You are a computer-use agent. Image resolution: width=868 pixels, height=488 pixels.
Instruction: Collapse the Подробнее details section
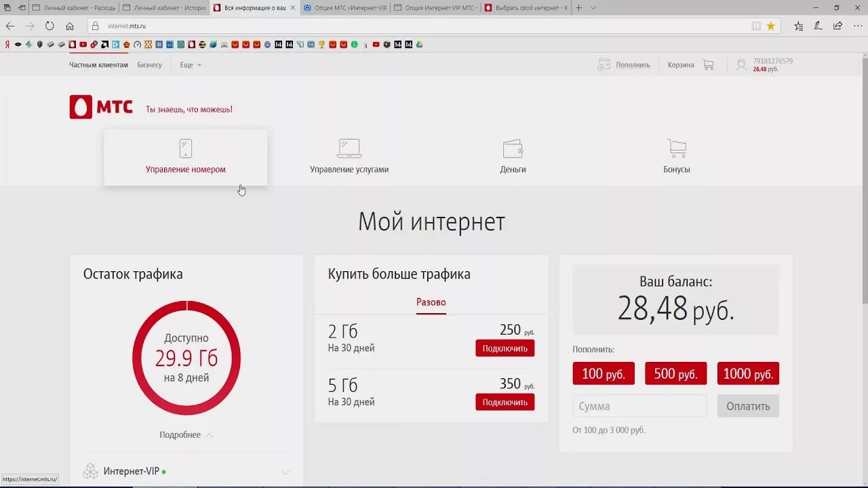tap(186, 435)
